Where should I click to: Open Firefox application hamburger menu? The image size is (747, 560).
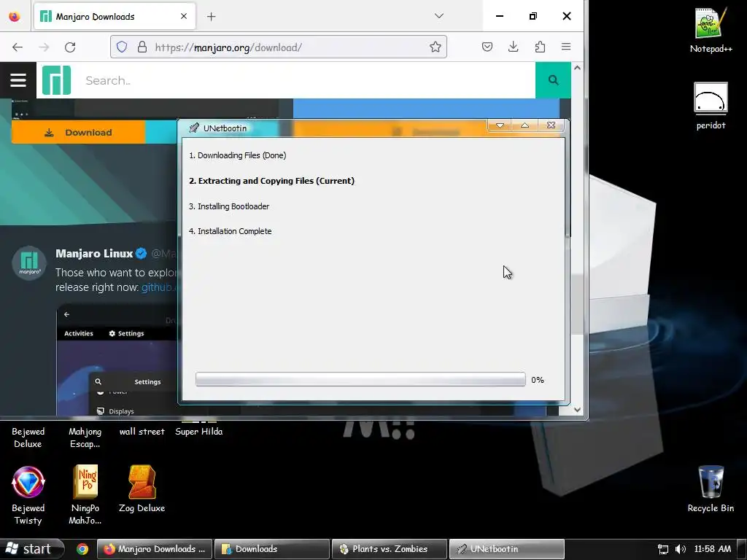click(x=566, y=47)
